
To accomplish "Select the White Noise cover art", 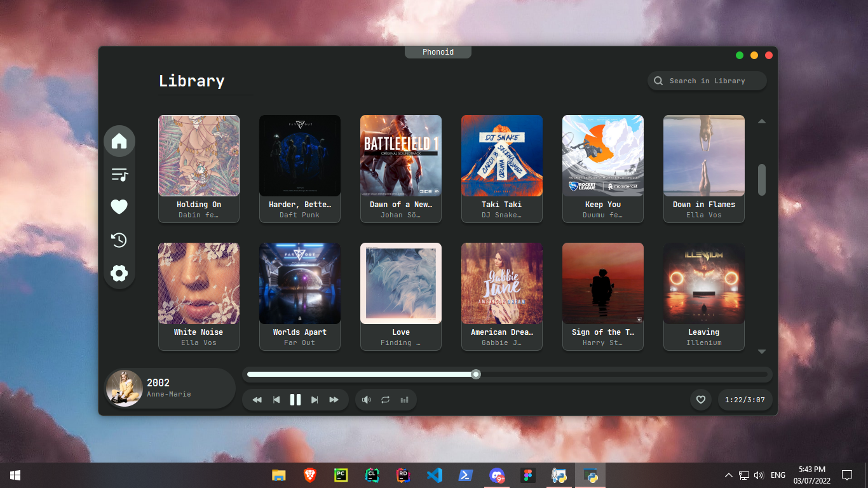I will [199, 283].
